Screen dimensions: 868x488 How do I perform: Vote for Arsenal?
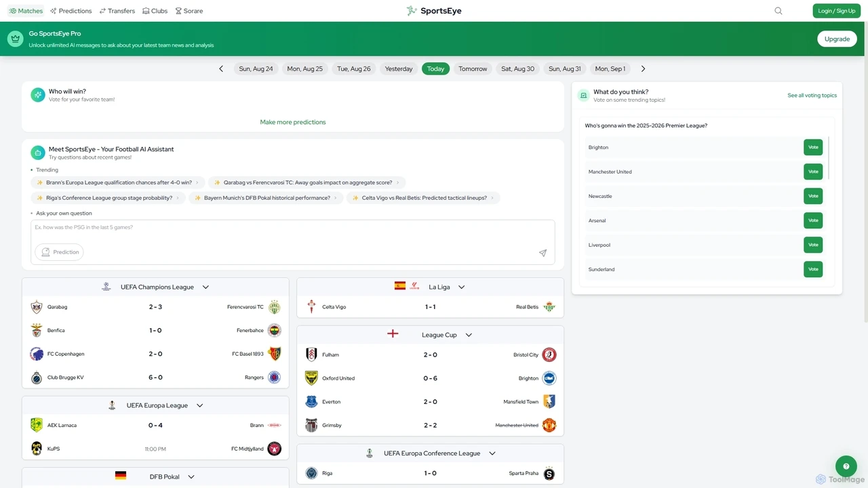[x=813, y=220]
